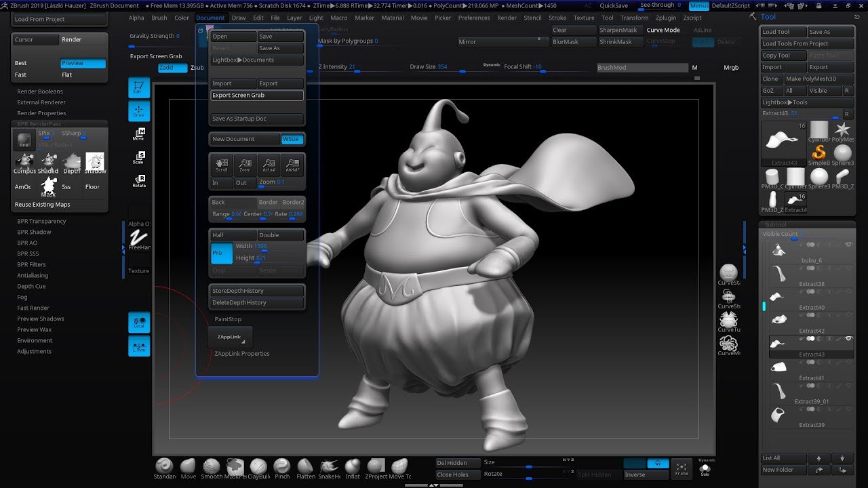The height and width of the screenshot is (488, 868).
Task: Open the Document menu
Action: click(x=210, y=18)
